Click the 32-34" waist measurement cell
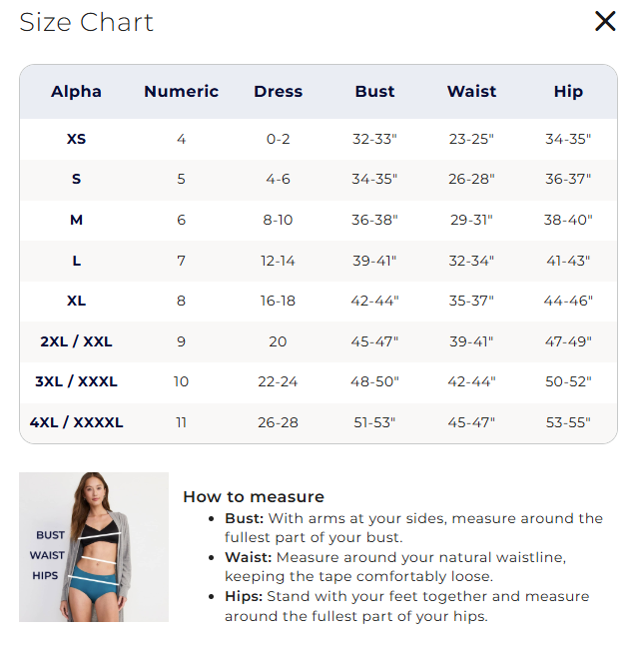 [471, 261]
